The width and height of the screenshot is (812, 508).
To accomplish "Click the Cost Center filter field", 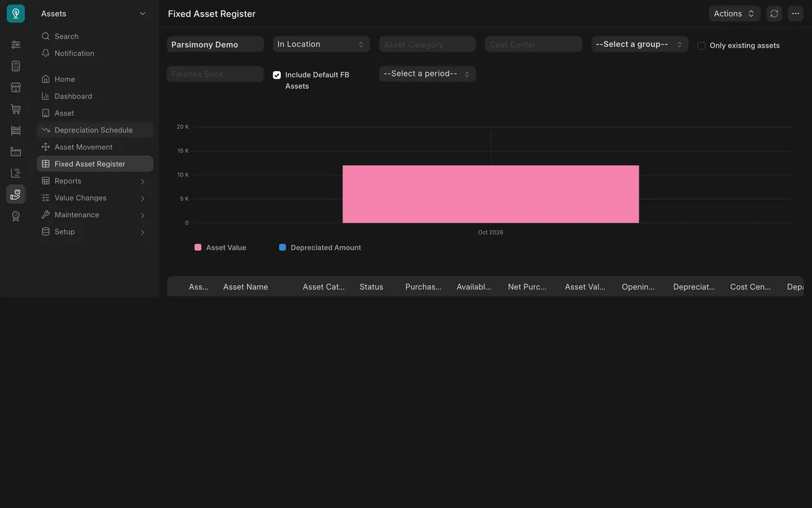I will click(x=534, y=44).
